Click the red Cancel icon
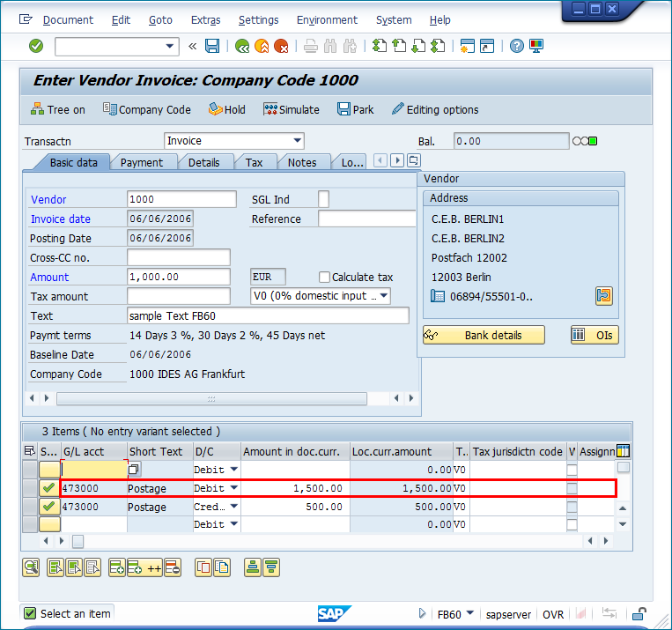672x630 pixels. pyautogui.click(x=281, y=46)
